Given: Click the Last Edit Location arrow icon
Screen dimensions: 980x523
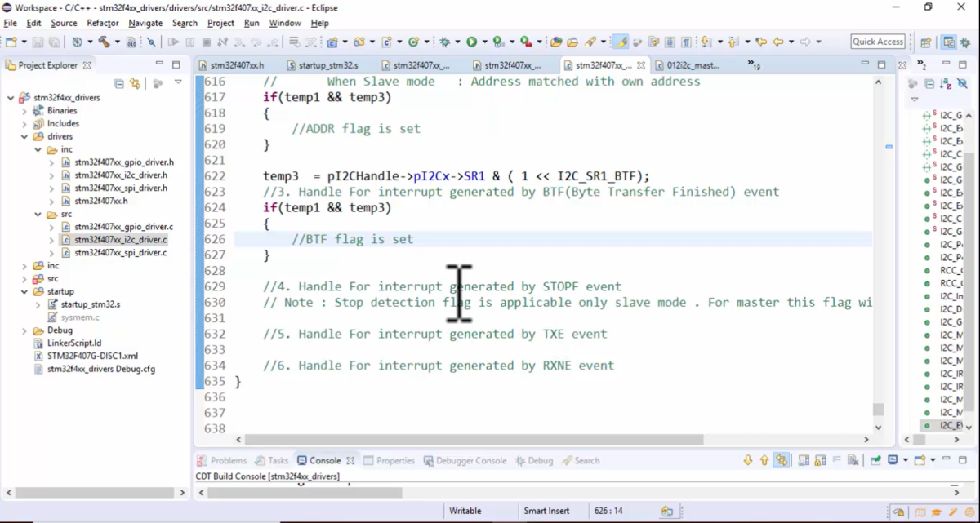Looking at the screenshot, I should tap(759, 42).
